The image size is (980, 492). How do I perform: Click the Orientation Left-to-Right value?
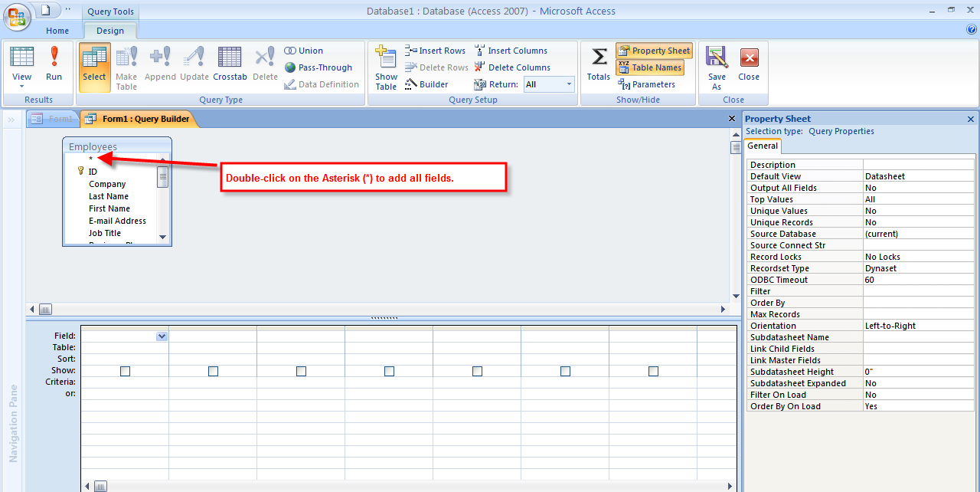pos(920,326)
